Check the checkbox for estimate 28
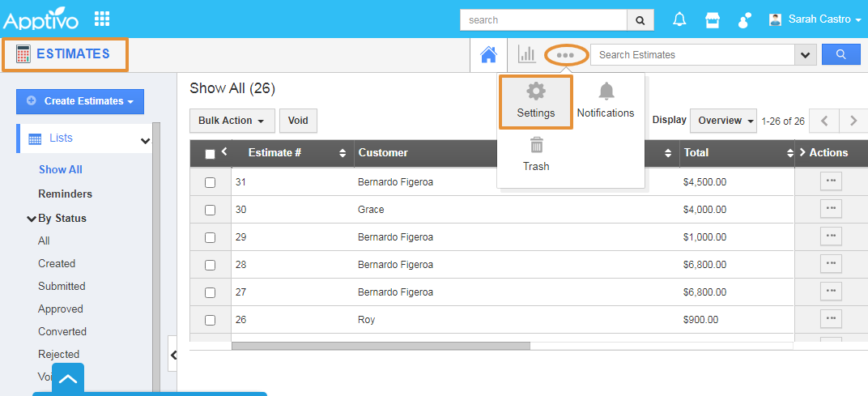 (211, 266)
